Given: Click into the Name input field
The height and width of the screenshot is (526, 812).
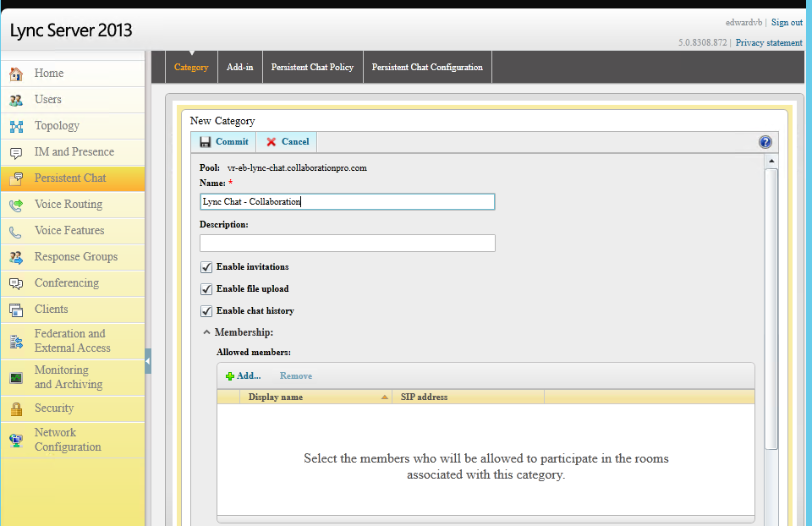Looking at the screenshot, I should point(348,201).
